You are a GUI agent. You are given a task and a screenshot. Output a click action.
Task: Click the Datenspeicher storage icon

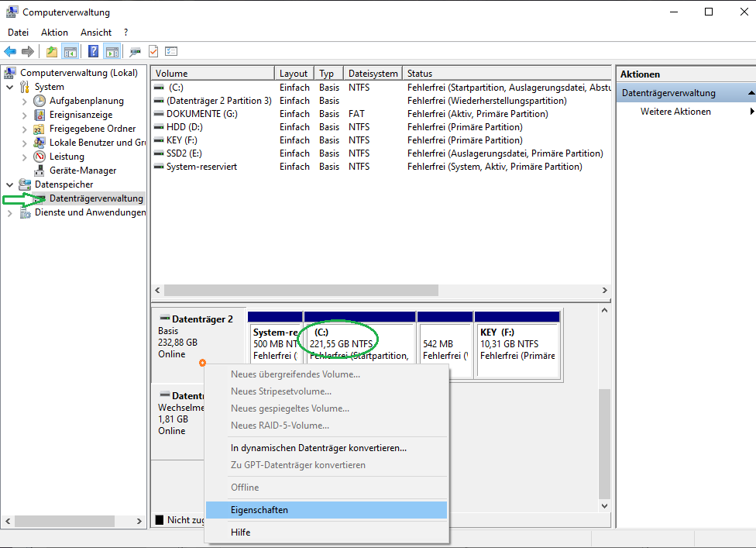tap(25, 184)
